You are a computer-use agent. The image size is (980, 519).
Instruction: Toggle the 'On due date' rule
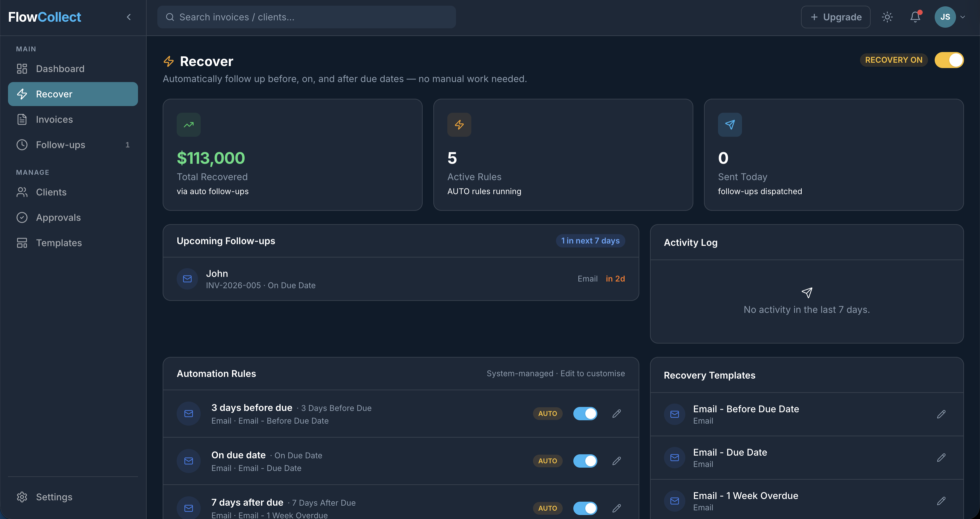pos(585,461)
